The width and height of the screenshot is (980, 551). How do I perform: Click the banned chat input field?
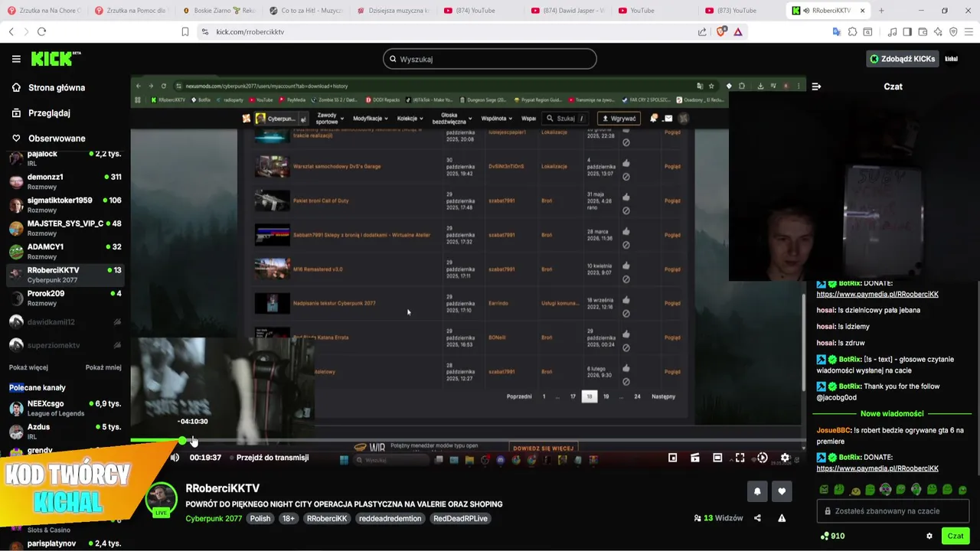coord(893,511)
